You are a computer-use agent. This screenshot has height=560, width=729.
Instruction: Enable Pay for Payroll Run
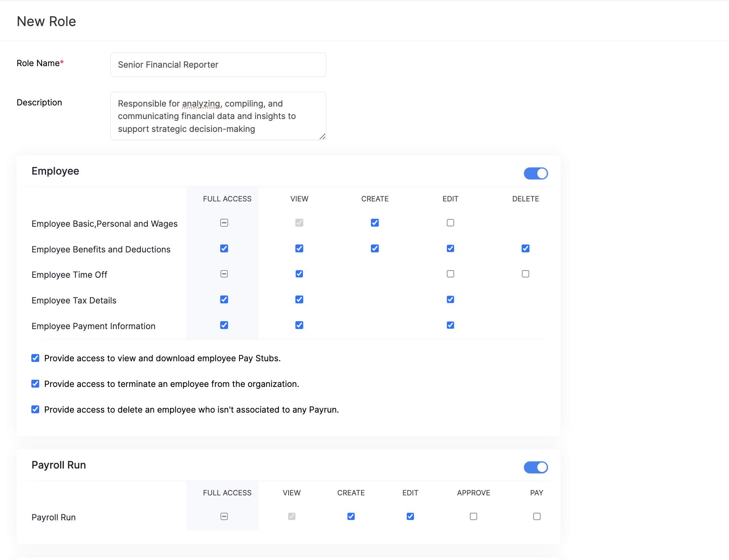pyautogui.click(x=537, y=516)
